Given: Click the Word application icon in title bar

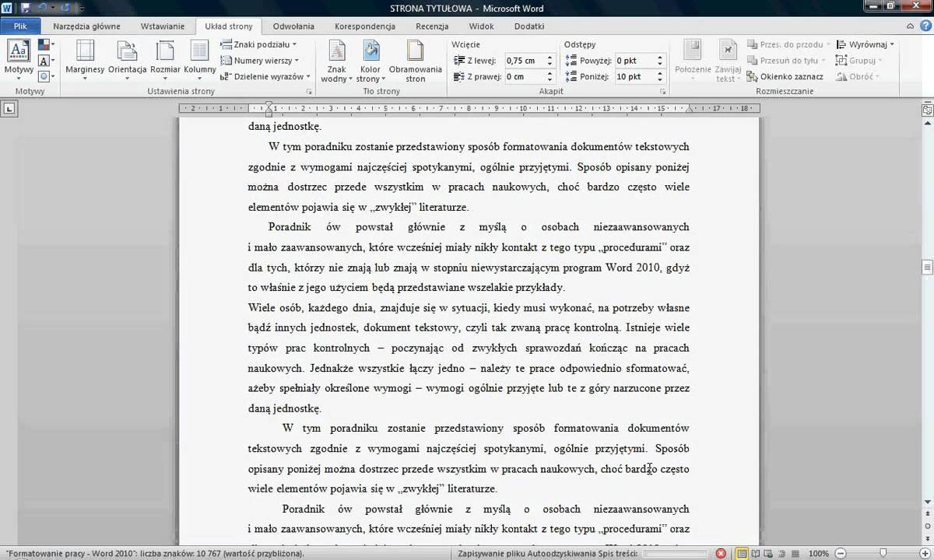Looking at the screenshot, I should coord(8,9).
